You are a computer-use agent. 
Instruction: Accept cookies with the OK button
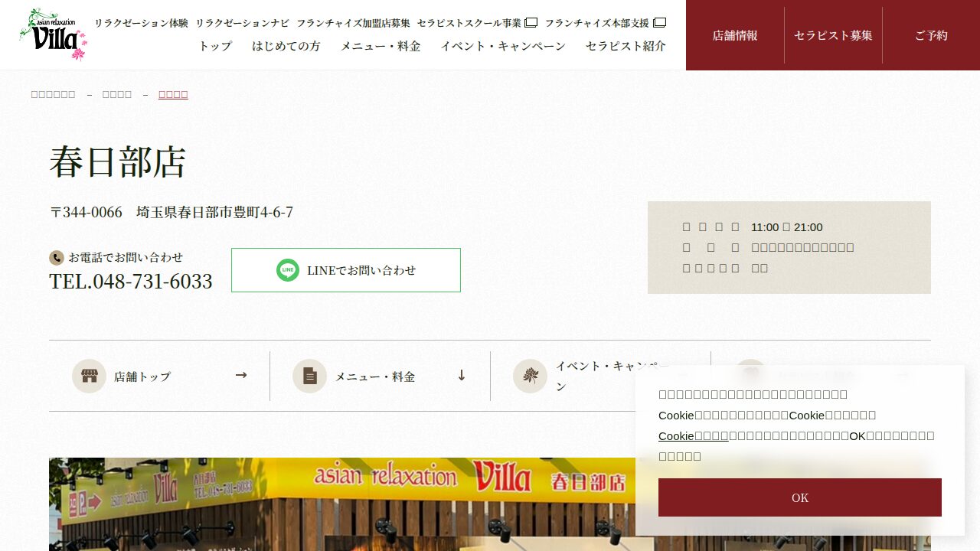click(x=800, y=497)
